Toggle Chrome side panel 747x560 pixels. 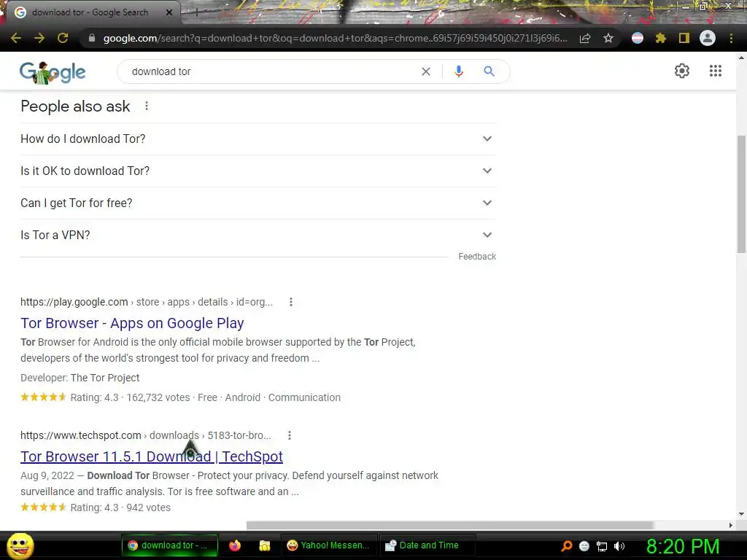pos(684,38)
